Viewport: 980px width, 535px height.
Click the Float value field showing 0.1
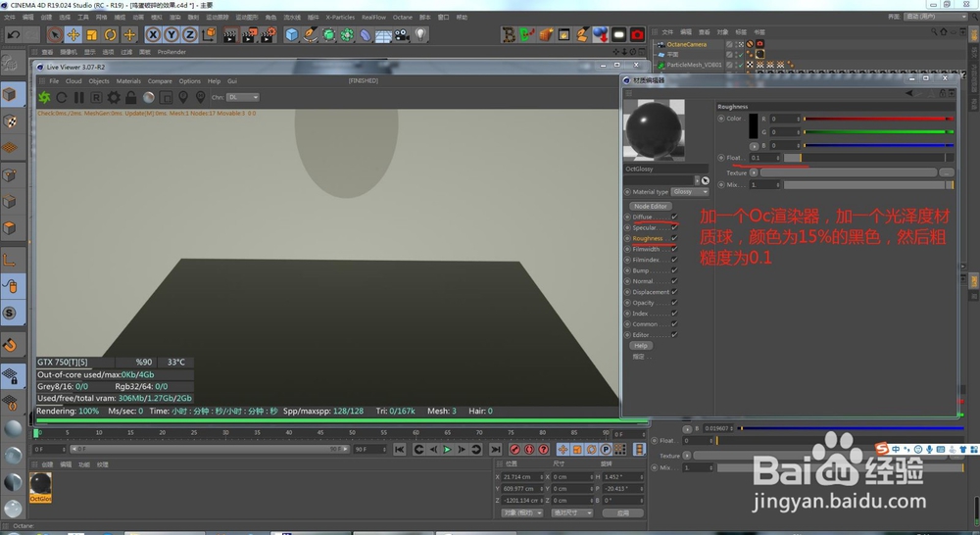765,158
